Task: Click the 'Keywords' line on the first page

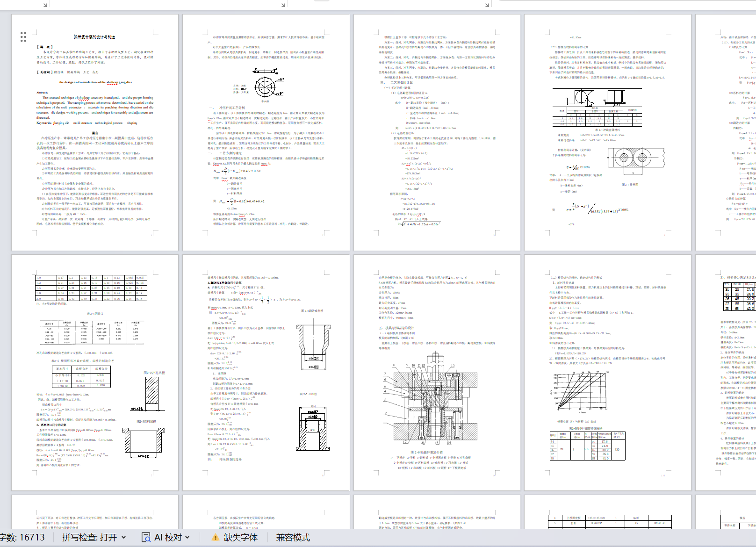Action: 87,123
